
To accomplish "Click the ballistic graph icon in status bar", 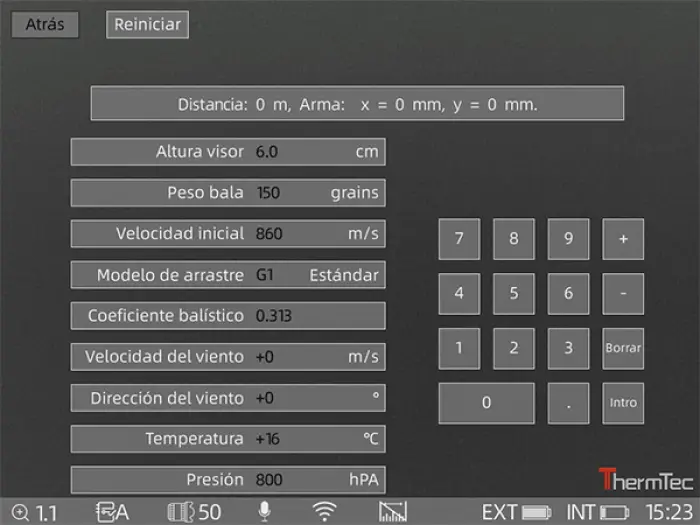I will pos(393,512).
